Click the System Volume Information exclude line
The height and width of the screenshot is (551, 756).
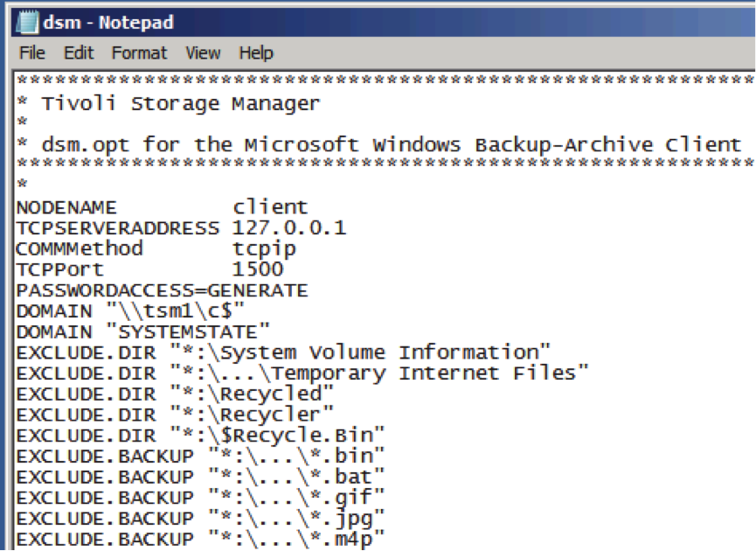[x=283, y=352]
